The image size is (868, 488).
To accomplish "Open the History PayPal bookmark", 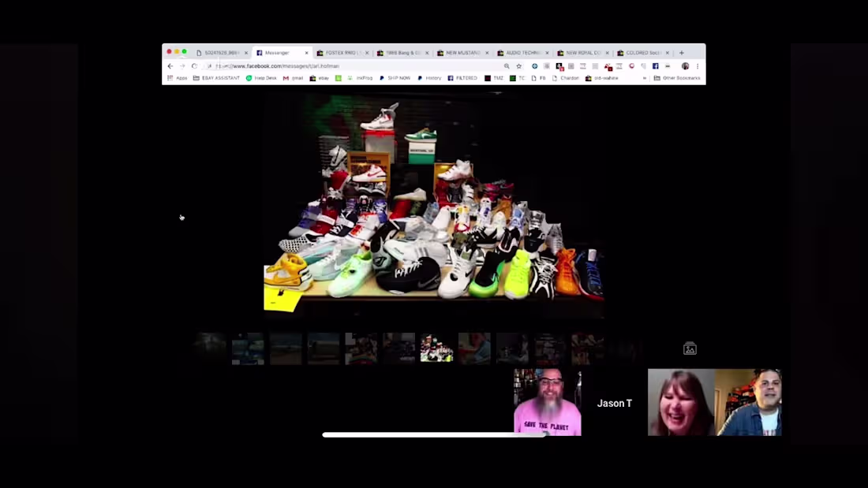I will tap(429, 78).
